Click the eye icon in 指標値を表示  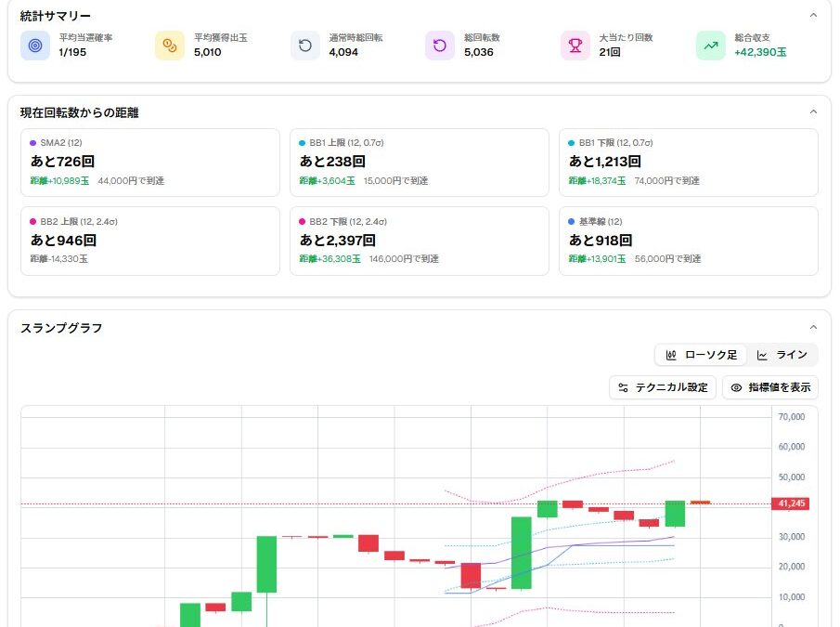pyautogui.click(x=736, y=387)
